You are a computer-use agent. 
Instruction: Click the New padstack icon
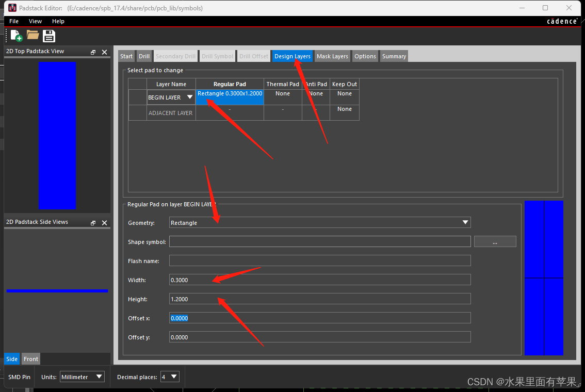pyautogui.click(x=17, y=36)
